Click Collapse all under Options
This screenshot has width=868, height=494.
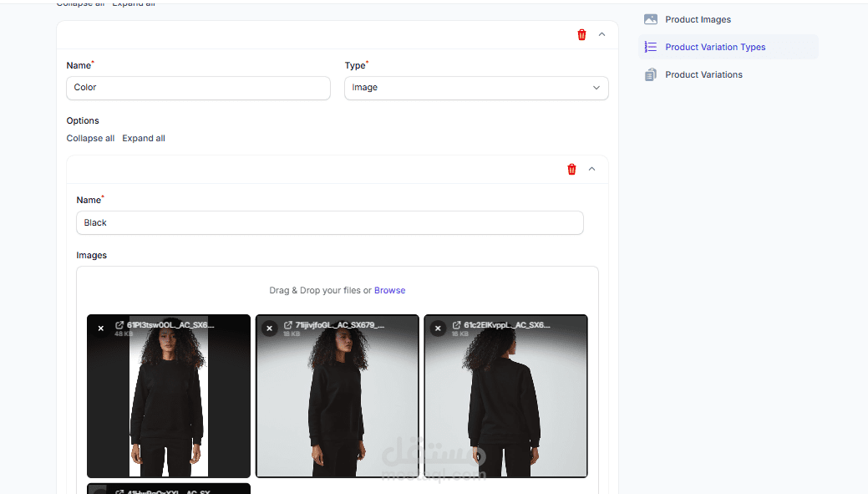tap(90, 139)
